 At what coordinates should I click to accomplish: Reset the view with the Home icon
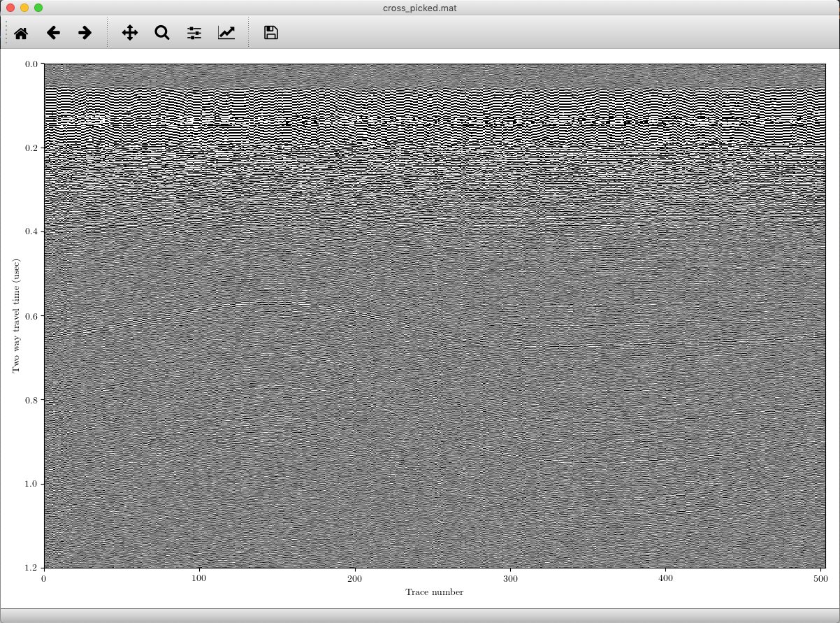click(21, 33)
